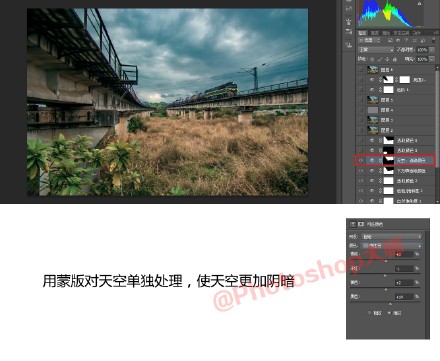The width and height of the screenshot is (440, 361).
Task: Click the Layers panel scrollbar up arrow
Action: click(x=438, y=68)
